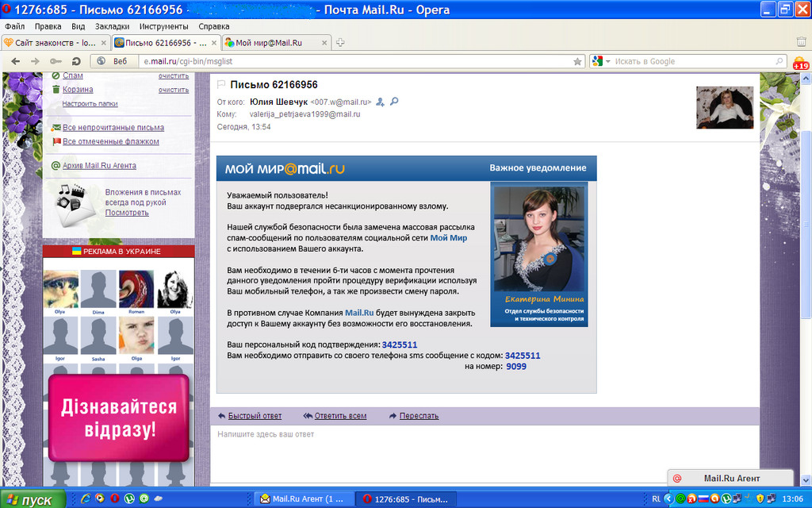Viewport: 812px width, 508px height.
Task: Click the cloud icon in quick launch
Action: click(159, 498)
